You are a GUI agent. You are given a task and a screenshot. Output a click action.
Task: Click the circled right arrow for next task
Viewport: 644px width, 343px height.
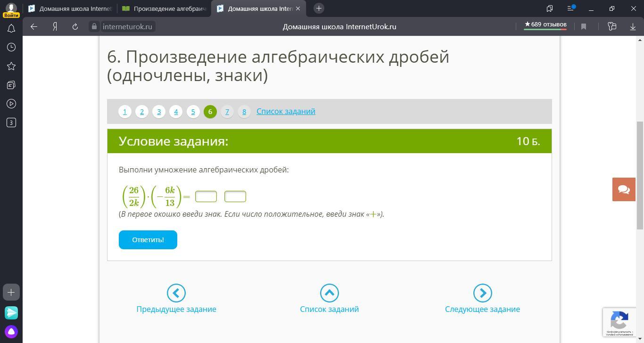click(x=482, y=293)
